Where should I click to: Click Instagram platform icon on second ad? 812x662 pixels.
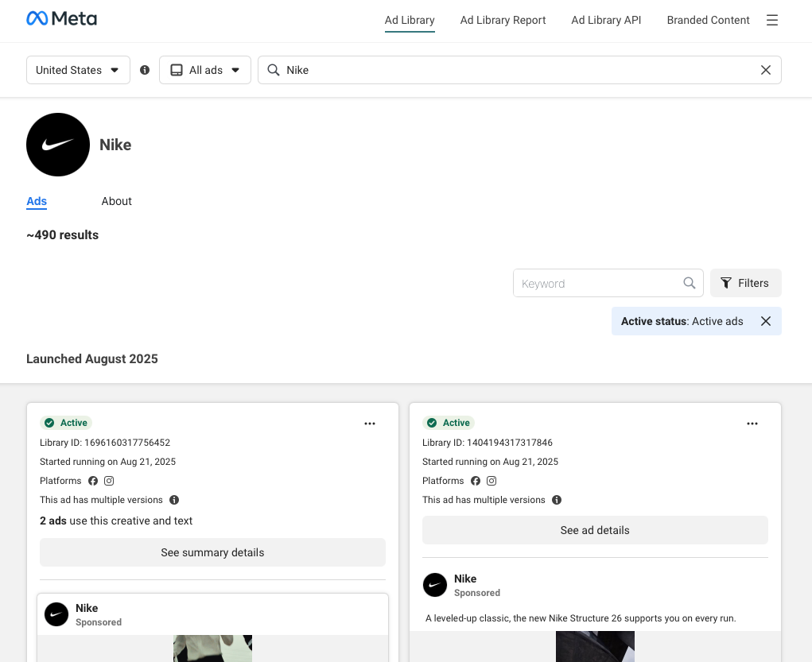[491, 481]
